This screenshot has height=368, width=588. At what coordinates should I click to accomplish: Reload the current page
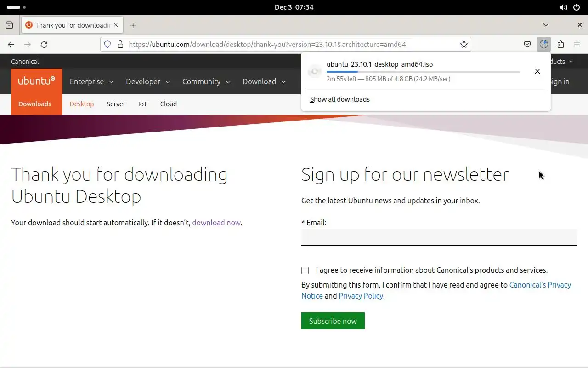pyautogui.click(x=44, y=45)
